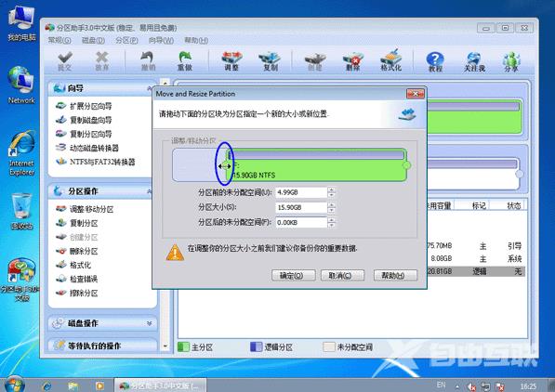Click the 标记 column header

pyautogui.click(x=480, y=205)
